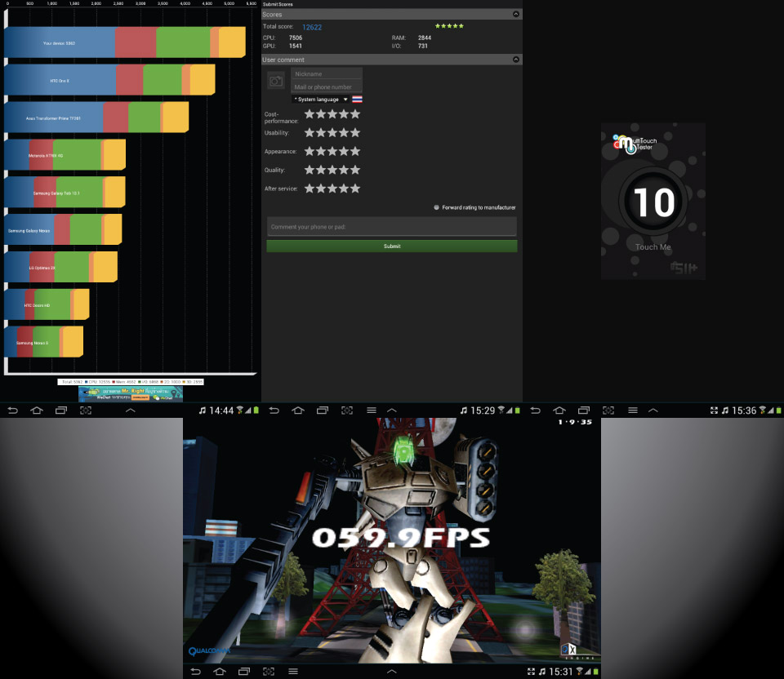Open the WeChat Mr. Right ad banner
784x679 pixels.
pyautogui.click(x=131, y=393)
